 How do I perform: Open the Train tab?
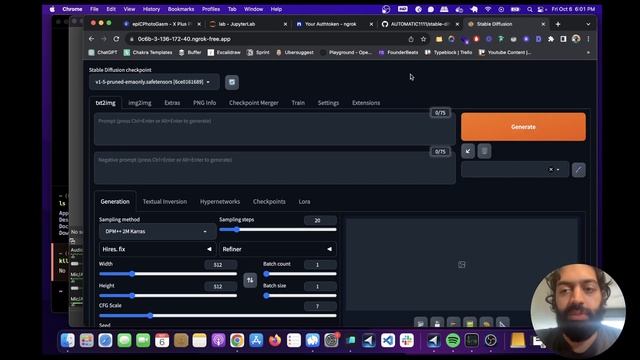298,103
